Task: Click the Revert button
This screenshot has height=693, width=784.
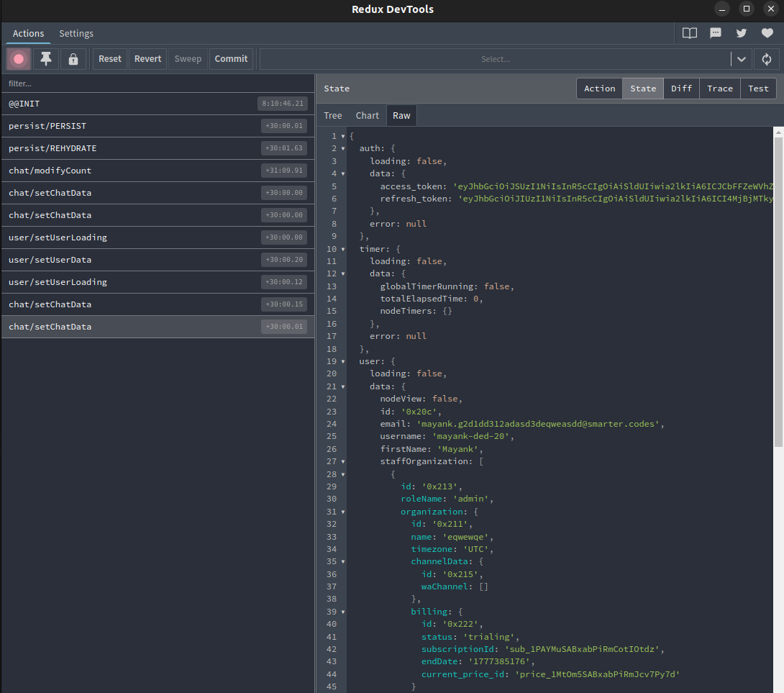Action: pyautogui.click(x=148, y=59)
